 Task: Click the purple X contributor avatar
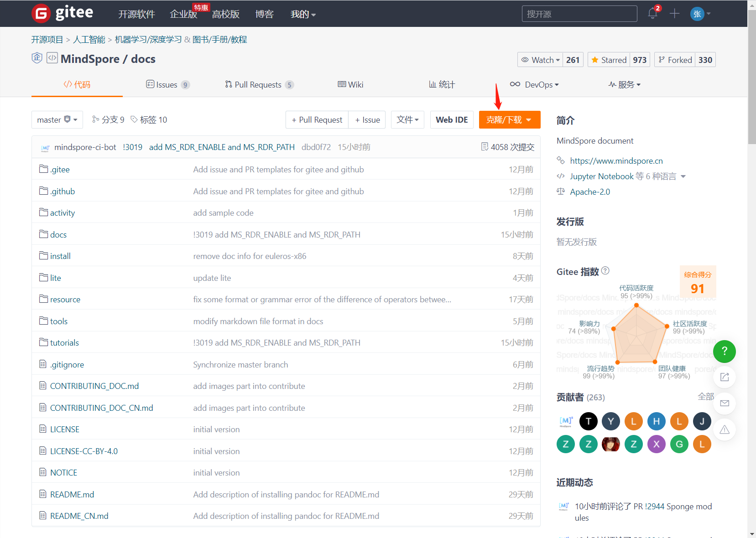click(x=657, y=444)
